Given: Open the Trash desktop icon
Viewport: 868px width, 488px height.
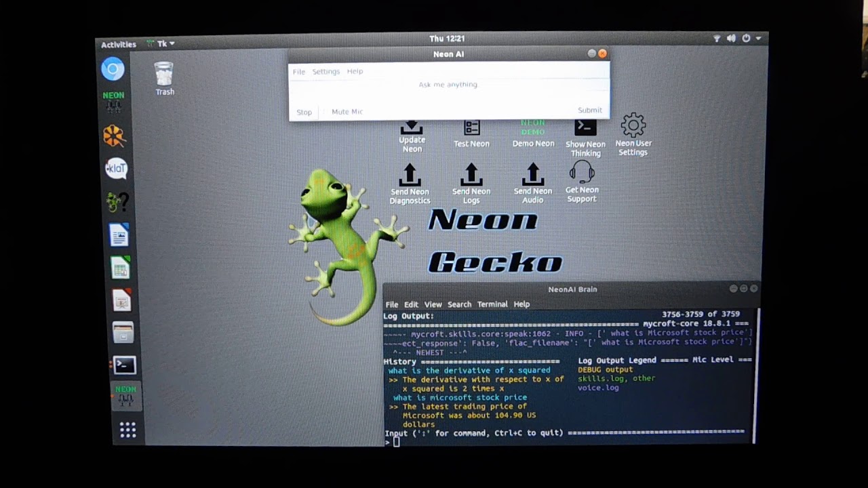Looking at the screenshot, I should 164,79.
